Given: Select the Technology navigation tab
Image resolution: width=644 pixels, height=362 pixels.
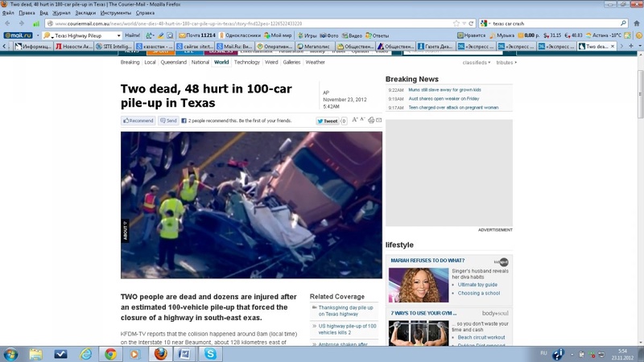Looking at the screenshot, I should [x=246, y=62].
